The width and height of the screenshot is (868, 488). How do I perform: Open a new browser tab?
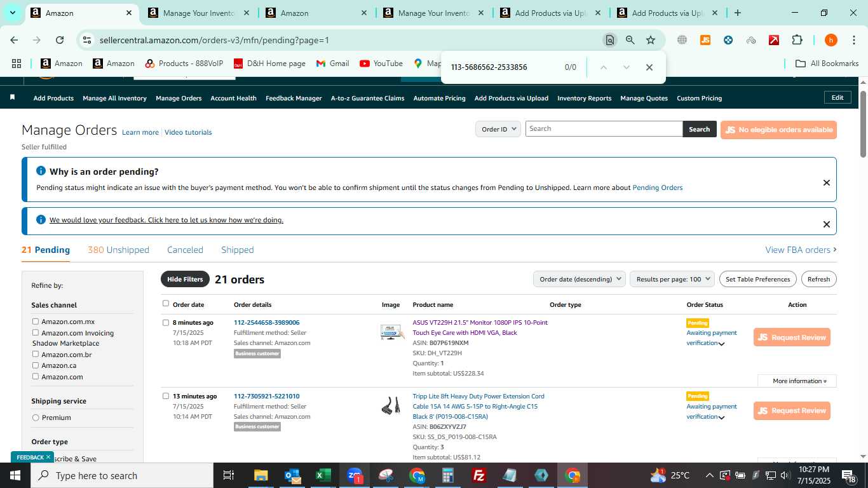(x=737, y=13)
